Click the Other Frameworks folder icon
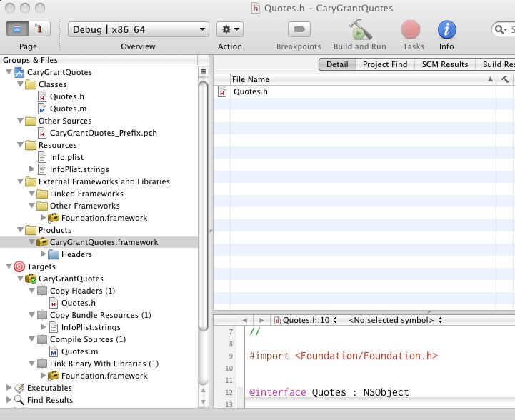 click(42, 206)
